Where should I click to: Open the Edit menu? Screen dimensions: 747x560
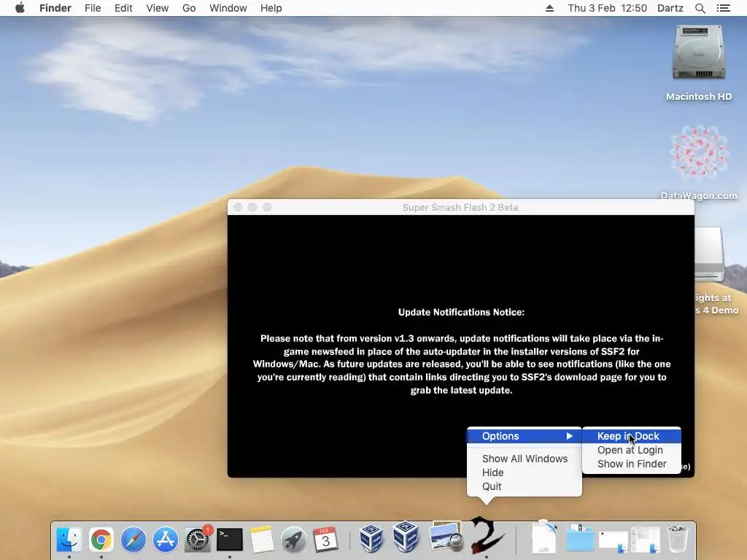click(x=123, y=8)
